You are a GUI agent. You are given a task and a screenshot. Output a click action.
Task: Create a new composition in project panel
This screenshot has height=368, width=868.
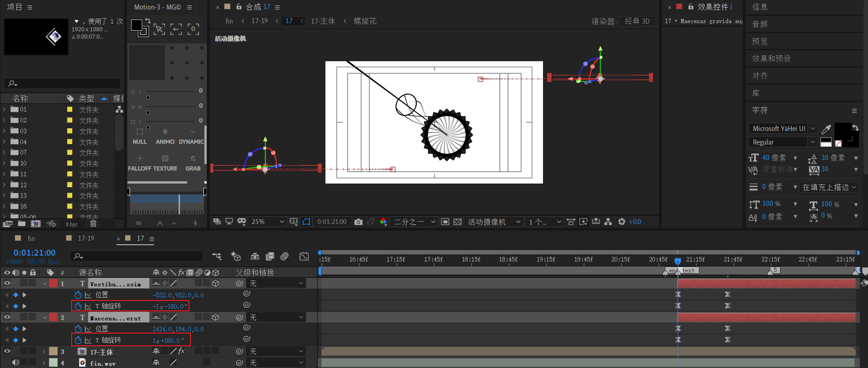click(x=35, y=223)
